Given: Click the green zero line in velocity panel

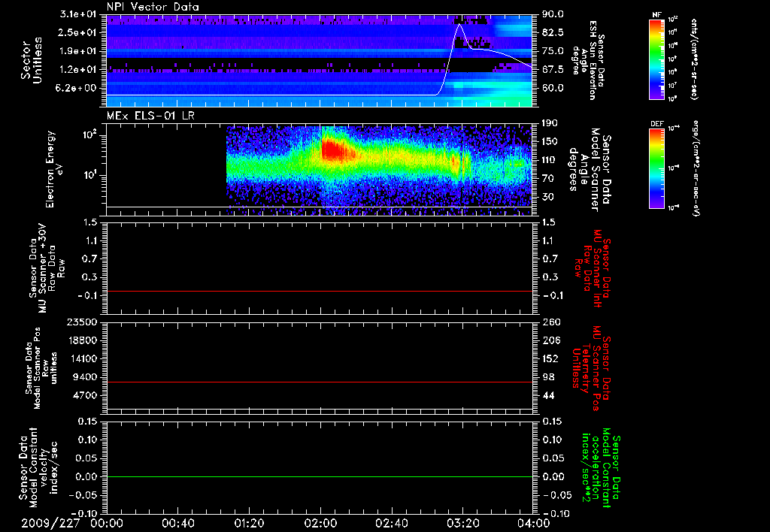Looking at the screenshot, I should coord(320,476).
